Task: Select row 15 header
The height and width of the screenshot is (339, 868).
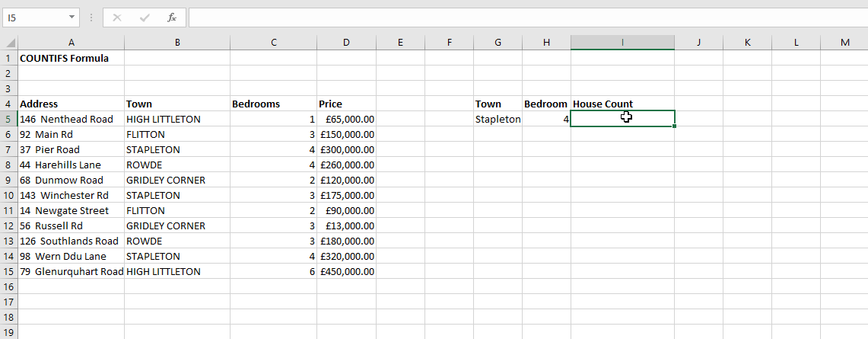Action: coord(8,271)
